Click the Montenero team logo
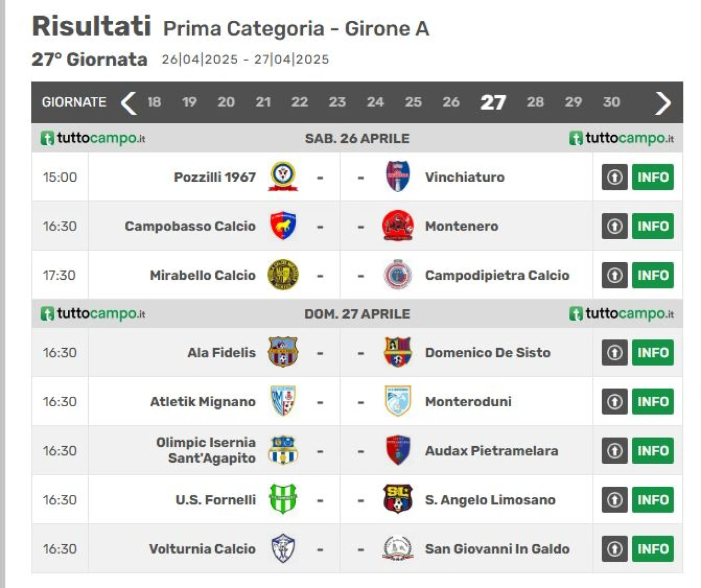Viewport: 701px width, 588px height. [x=398, y=226]
